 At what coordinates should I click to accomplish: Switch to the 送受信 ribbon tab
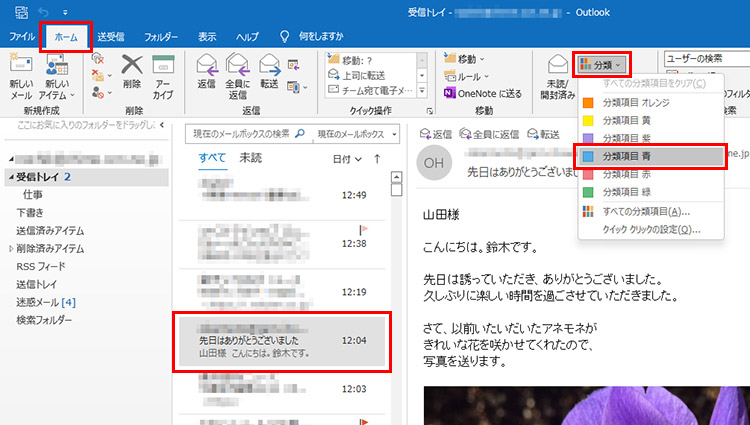[x=110, y=37]
